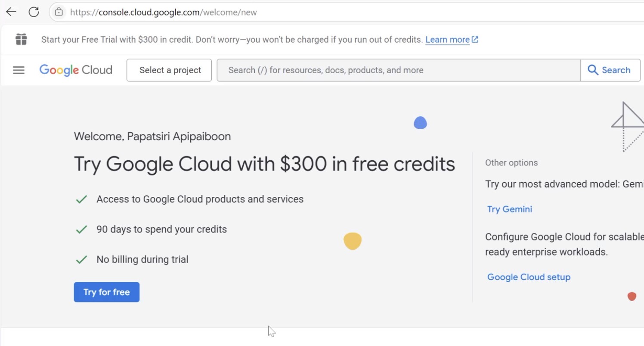Open the hamburger navigation menu
Screen dimensions: 644x346
(x=19, y=70)
